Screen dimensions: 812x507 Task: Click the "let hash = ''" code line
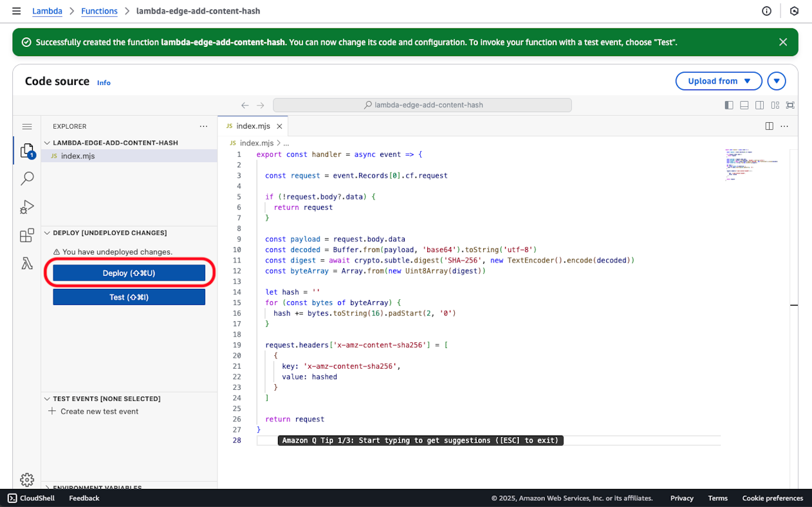293,292
